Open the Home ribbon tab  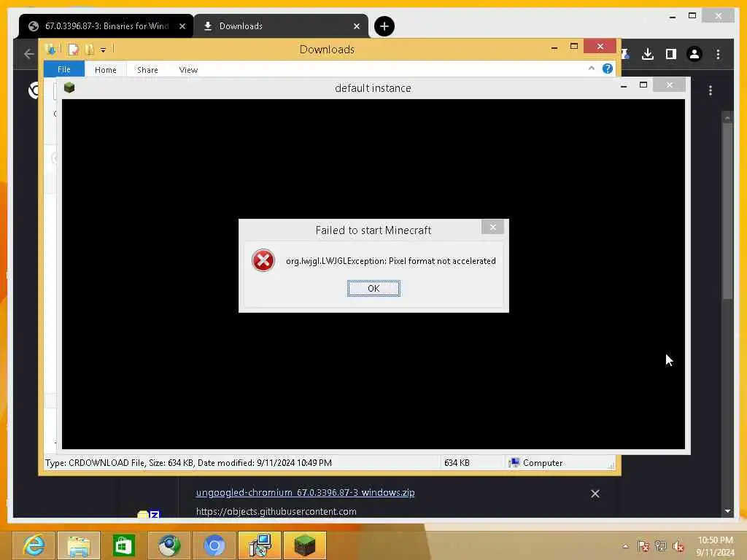pyautogui.click(x=105, y=69)
